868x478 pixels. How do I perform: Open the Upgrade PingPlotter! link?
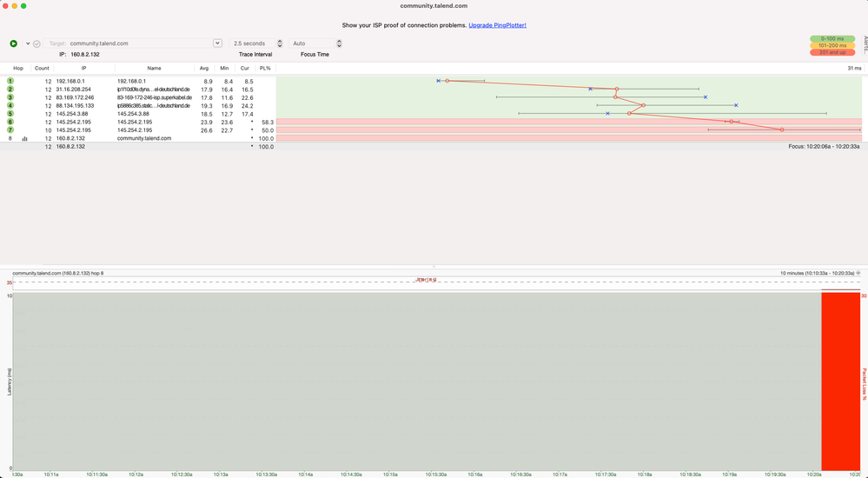[497, 25]
